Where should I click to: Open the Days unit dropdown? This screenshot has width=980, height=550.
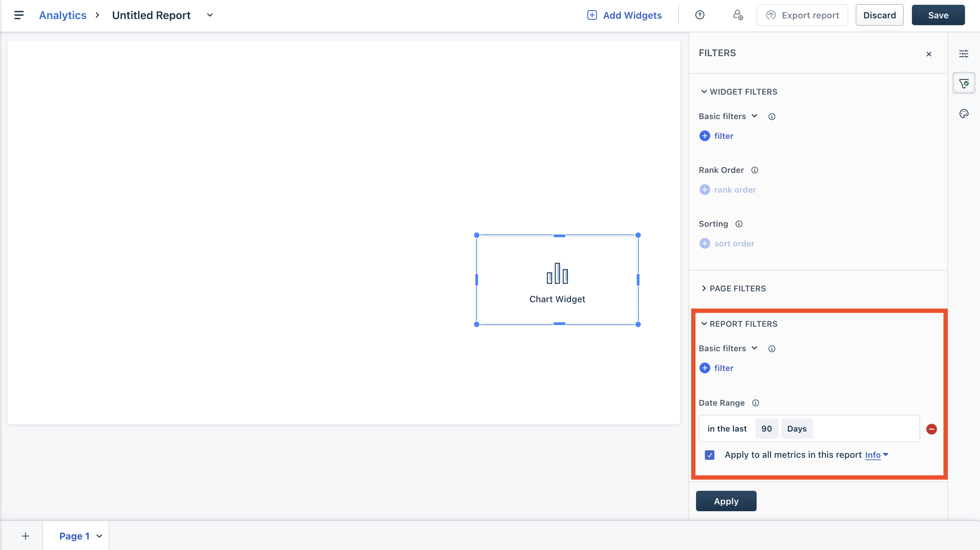(x=796, y=428)
